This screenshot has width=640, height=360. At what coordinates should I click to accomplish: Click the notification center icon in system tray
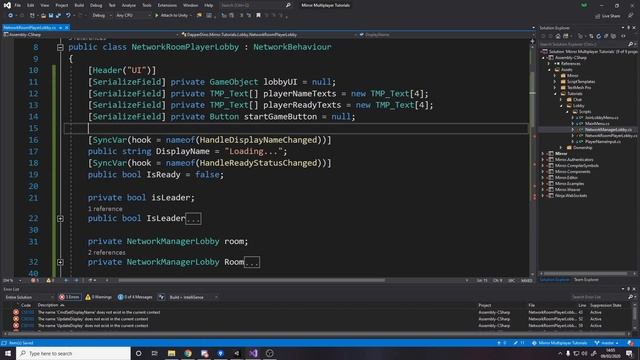pos(629,353)
